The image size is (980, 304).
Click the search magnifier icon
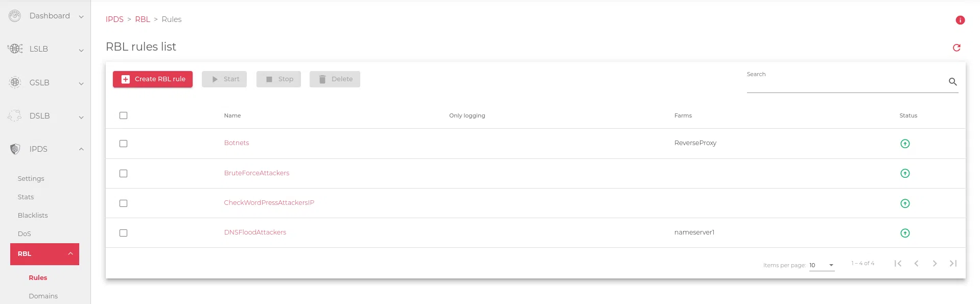pos(952,82)
